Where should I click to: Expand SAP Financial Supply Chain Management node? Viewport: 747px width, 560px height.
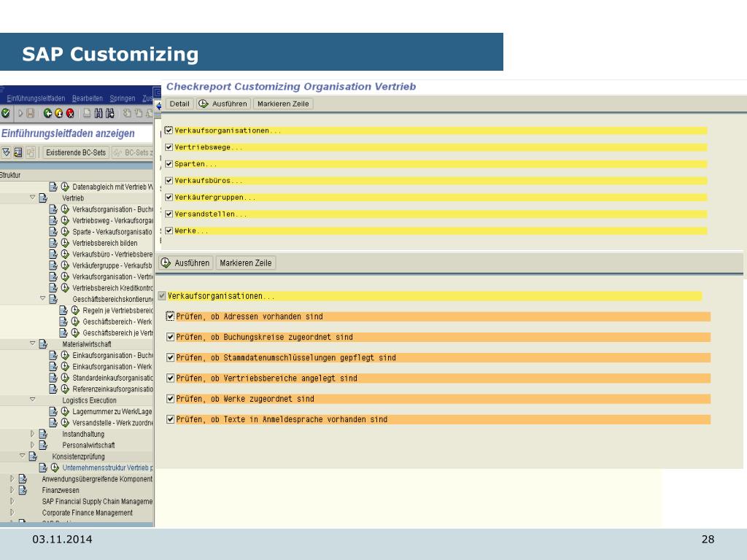(12, 501)
